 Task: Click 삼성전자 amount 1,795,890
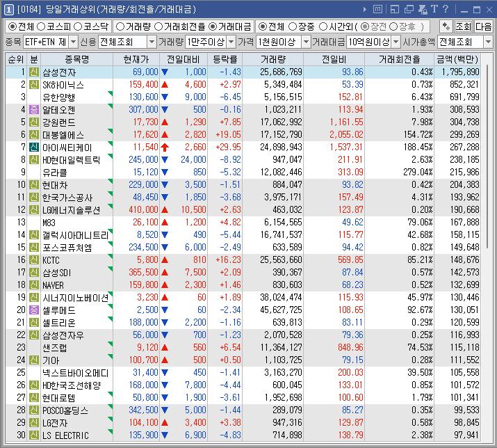461,72
